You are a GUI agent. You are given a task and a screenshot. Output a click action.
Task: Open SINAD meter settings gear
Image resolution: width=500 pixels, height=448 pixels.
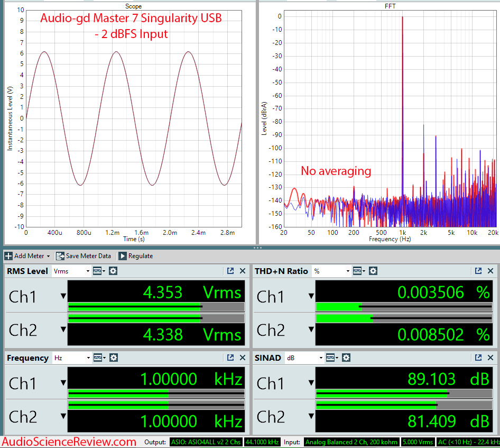click(x=346, y=358)
